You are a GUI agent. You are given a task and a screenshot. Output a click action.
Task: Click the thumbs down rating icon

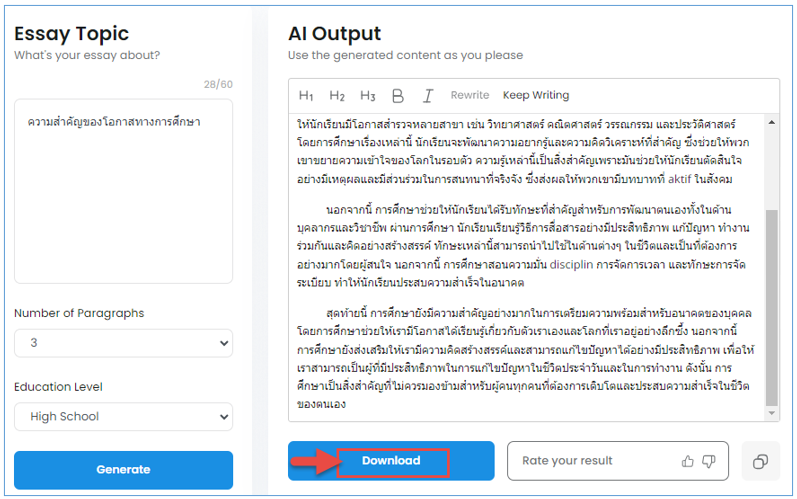click(709, 461)
